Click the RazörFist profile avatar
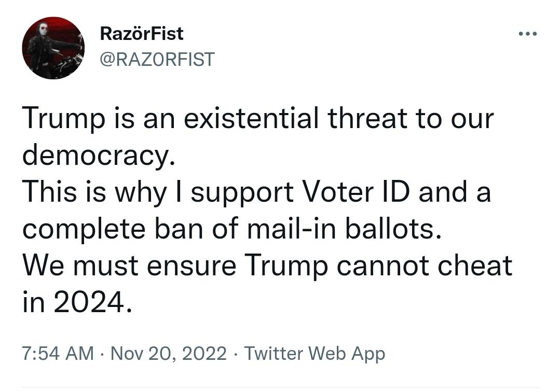Viewport: 560px width, 392px height. (53, 48)
